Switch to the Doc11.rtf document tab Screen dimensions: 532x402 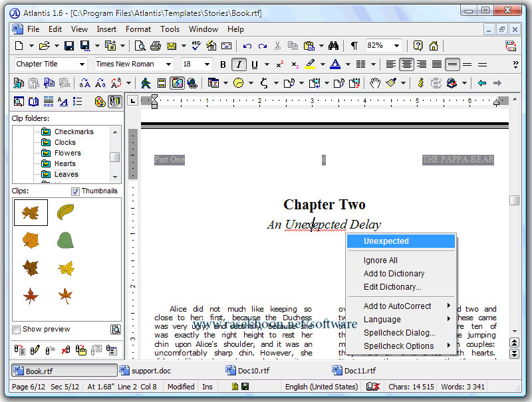click(x=354, y=371)
